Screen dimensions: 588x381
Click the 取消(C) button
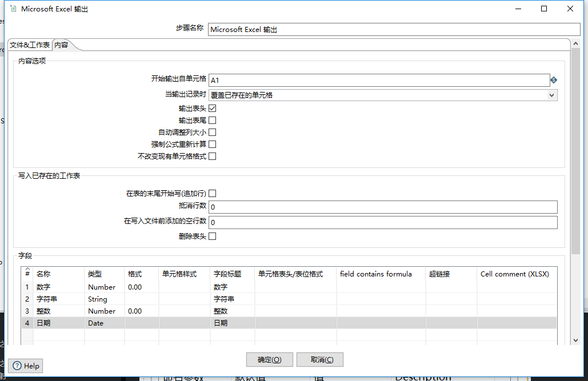[320, 360]
